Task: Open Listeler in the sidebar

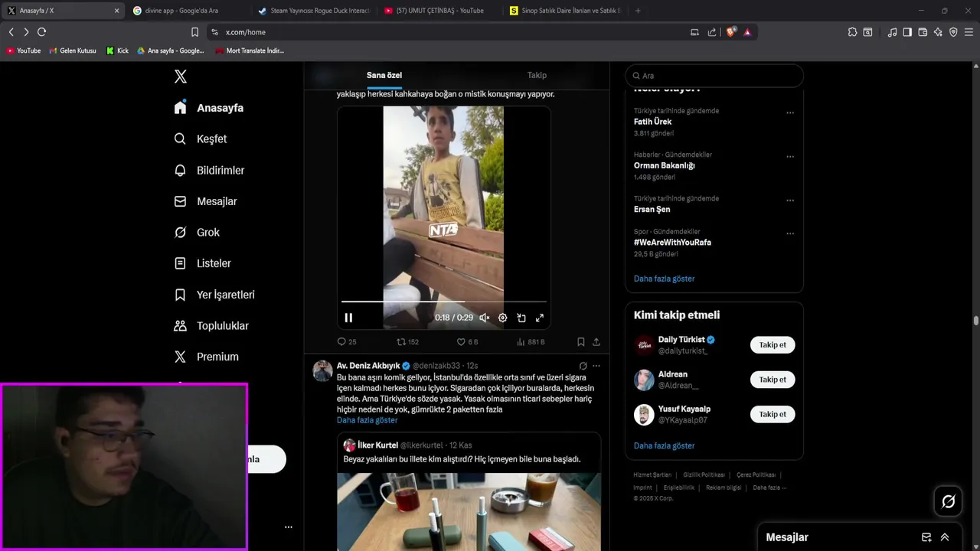Action: click(202, 263)
